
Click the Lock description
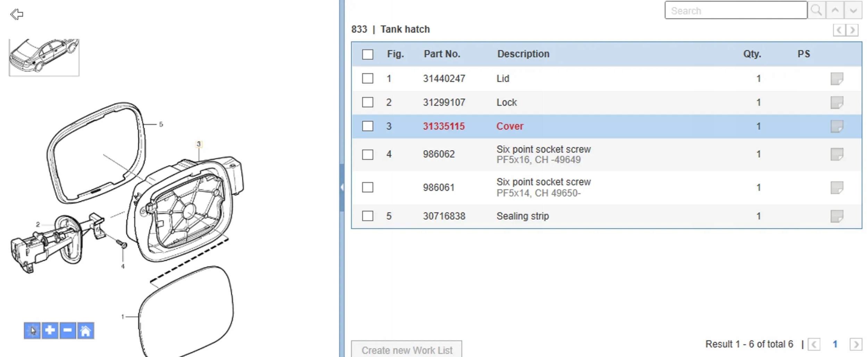pyautogui.click(x=507, y=103)
